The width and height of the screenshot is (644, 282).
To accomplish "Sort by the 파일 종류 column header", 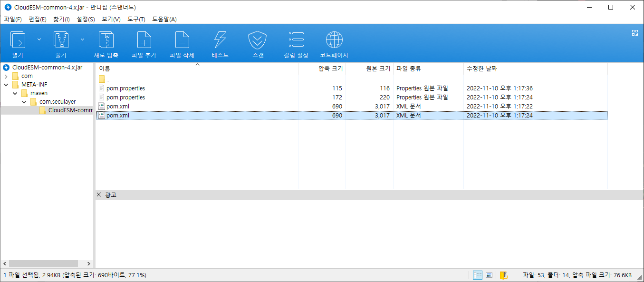I will [x=428, y=68].
